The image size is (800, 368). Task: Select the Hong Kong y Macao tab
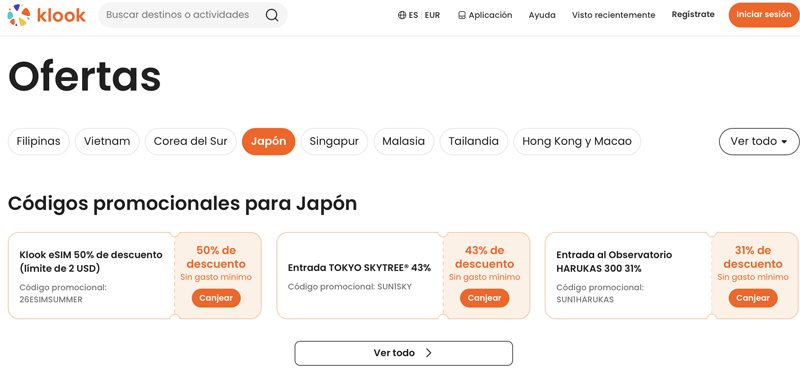pos(577,141)
